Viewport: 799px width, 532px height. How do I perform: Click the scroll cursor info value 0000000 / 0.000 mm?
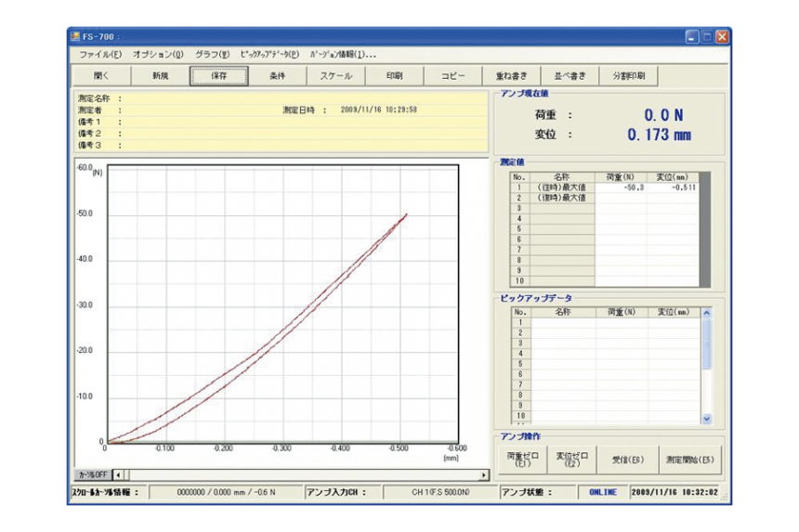[x=227, y=492]
